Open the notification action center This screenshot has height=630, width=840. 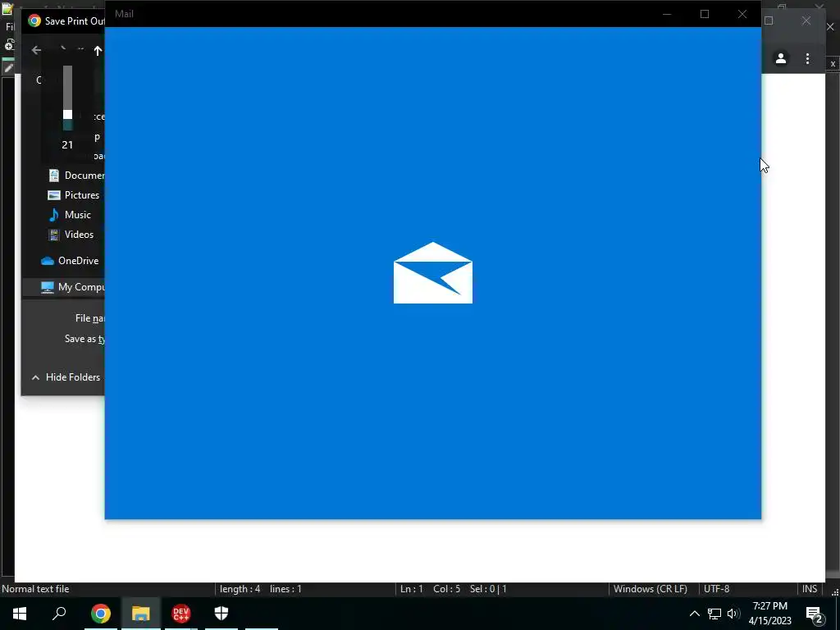pyautogui.click(x=814, y=615)
